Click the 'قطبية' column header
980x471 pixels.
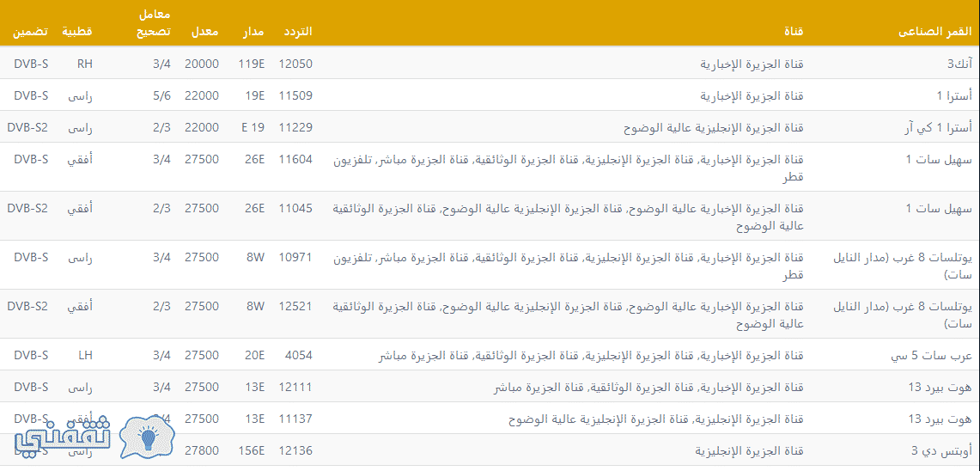click(77, 32)
